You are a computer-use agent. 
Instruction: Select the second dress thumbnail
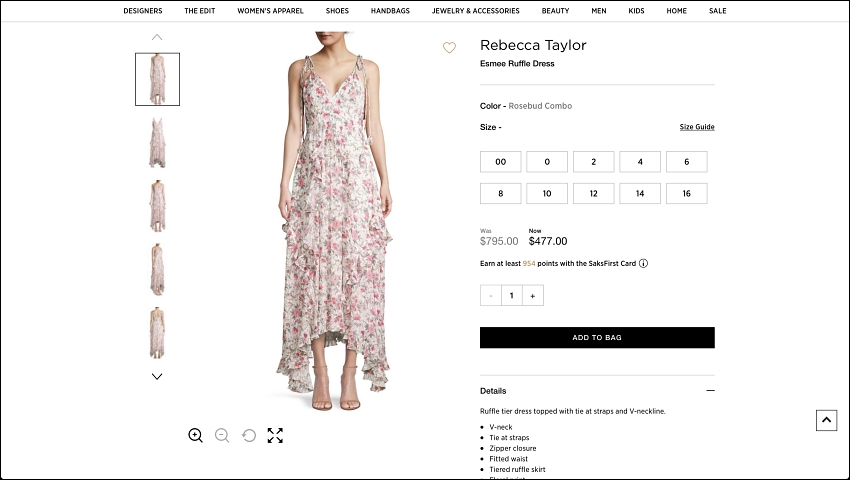157,143
